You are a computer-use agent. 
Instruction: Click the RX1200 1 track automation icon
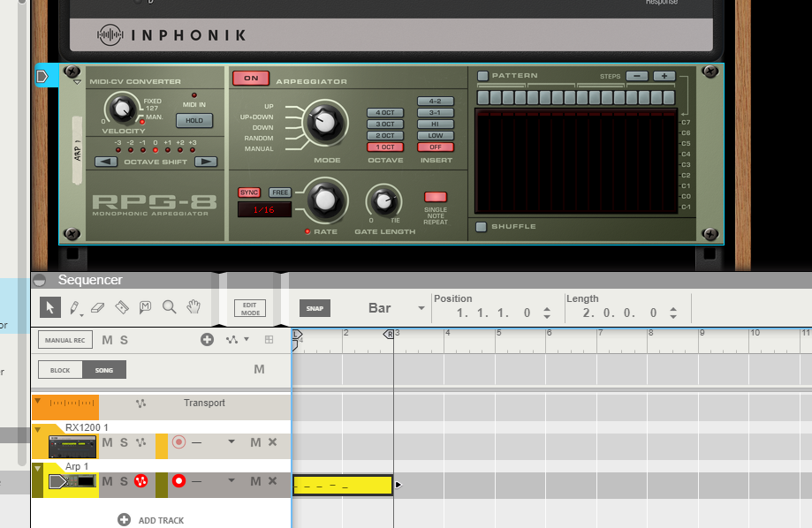click(x=140, y=442)
